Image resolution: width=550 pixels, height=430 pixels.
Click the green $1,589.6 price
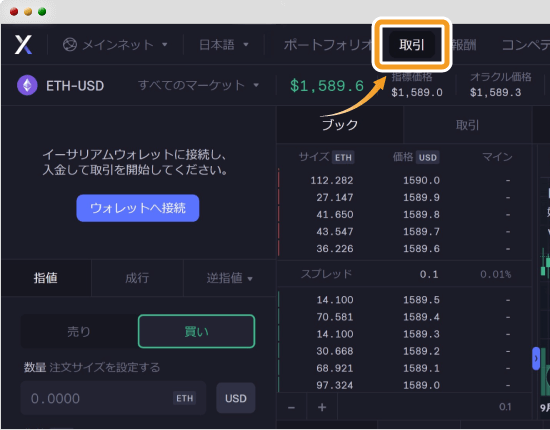point(327,86)
